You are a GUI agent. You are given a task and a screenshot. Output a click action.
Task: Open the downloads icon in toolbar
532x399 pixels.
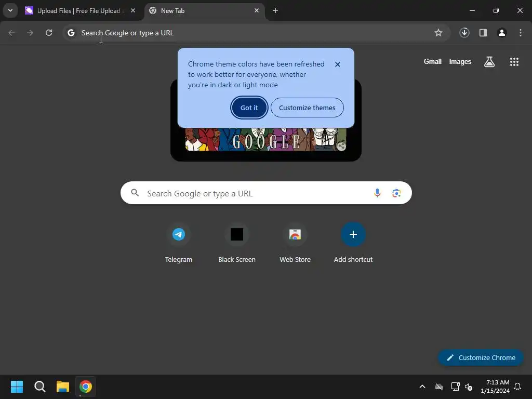[464, 33]
